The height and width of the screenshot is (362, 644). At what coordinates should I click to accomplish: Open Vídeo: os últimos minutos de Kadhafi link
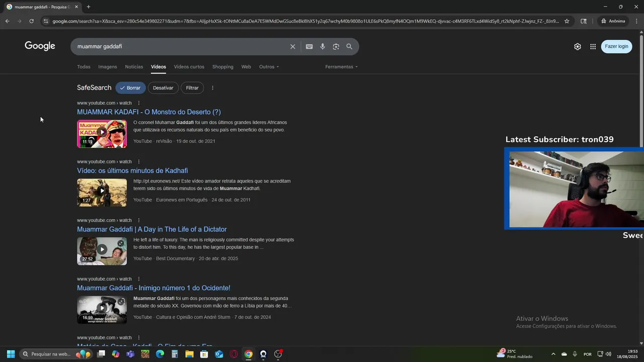pos(132,171)
